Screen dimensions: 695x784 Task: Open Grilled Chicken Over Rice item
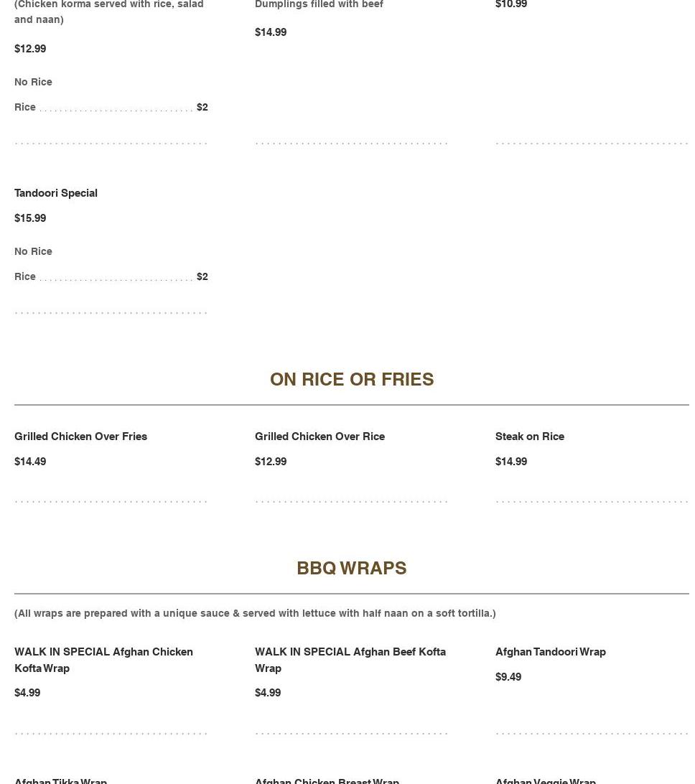319,437
